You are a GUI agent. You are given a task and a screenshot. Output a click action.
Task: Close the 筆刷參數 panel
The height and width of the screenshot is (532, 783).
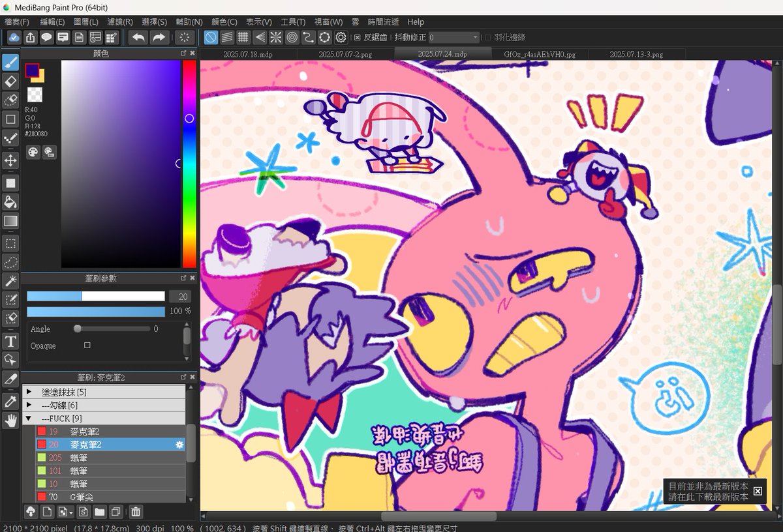pyautogui.click(x=192, y=278)
